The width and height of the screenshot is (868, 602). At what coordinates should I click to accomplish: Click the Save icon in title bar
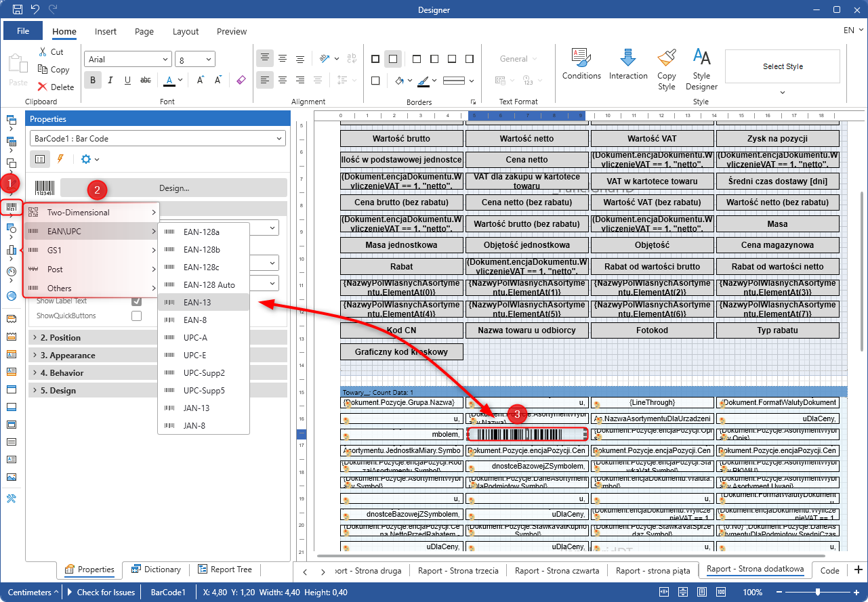[x=18, y=9]
